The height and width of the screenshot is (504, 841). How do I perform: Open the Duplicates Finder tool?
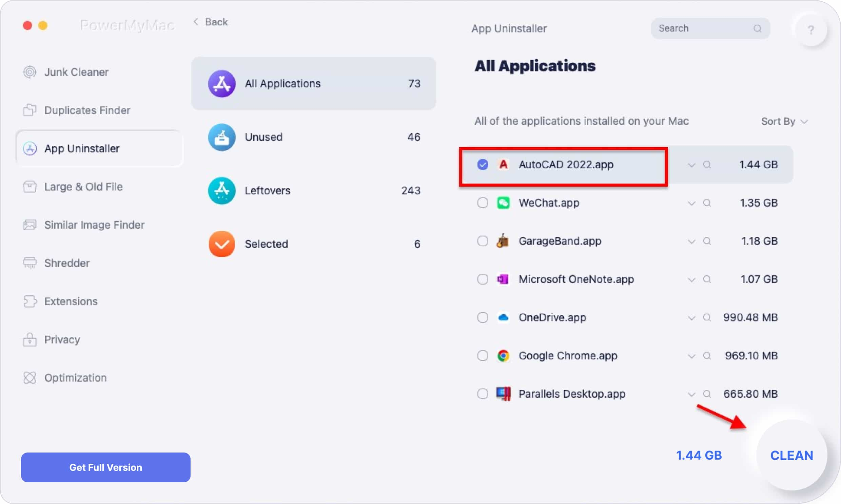pos(87,110)
